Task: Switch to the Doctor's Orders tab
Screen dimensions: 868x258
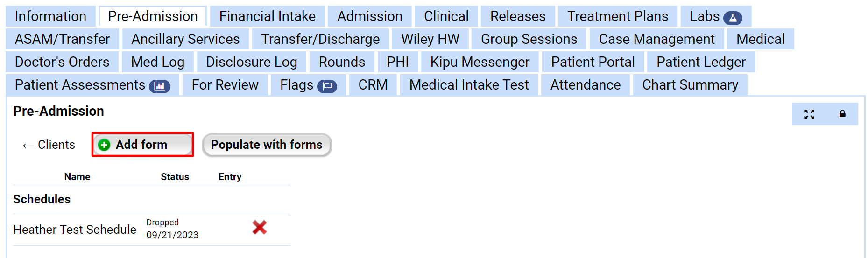Action: 62,62
